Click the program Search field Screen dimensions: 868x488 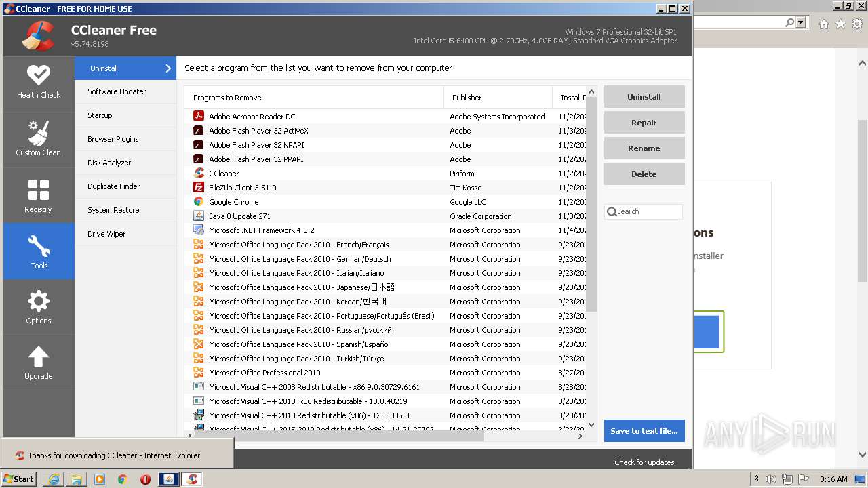click(x=644, y=211)
